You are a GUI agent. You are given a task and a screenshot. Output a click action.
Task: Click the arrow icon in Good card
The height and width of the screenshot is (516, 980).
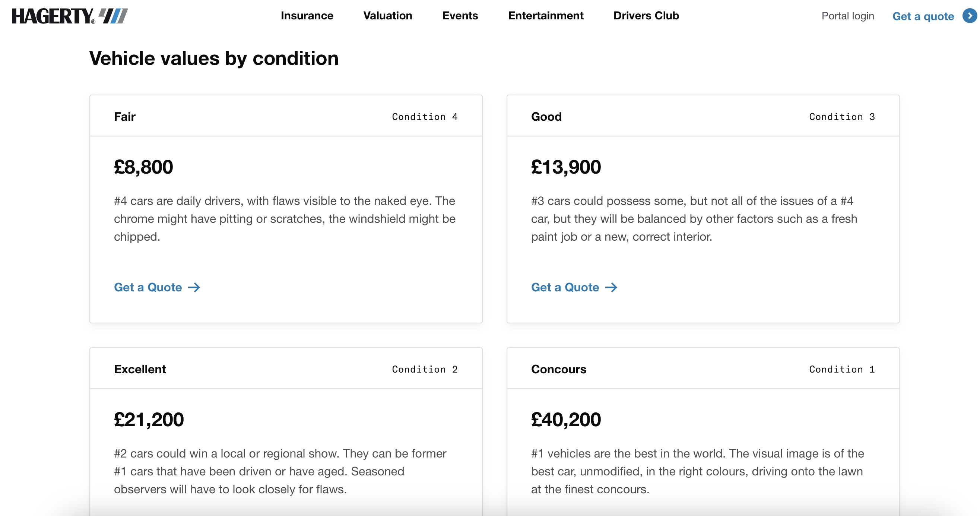(x=611, y=287)
